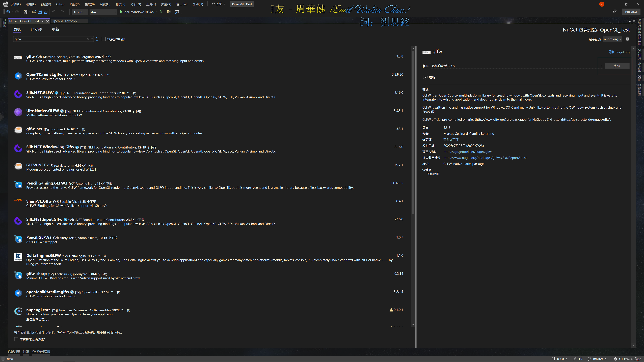Clear the glfw search with the X icon

point(88,39)
